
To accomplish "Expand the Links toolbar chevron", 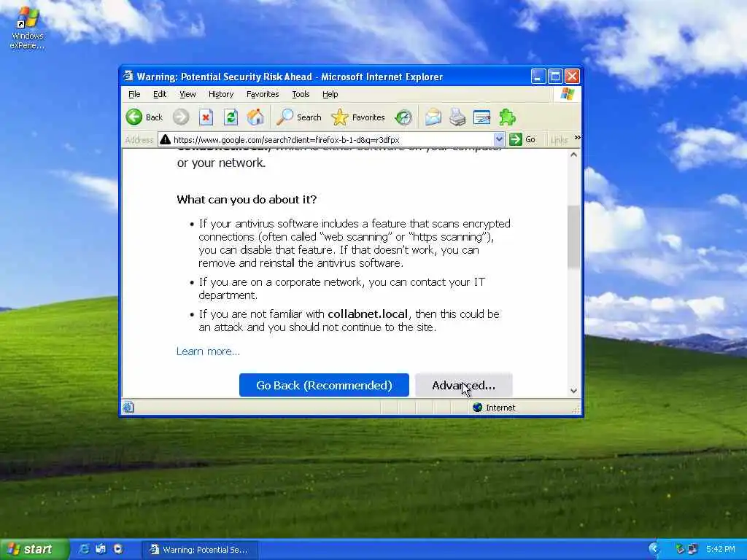I will [x=578, y=138].
